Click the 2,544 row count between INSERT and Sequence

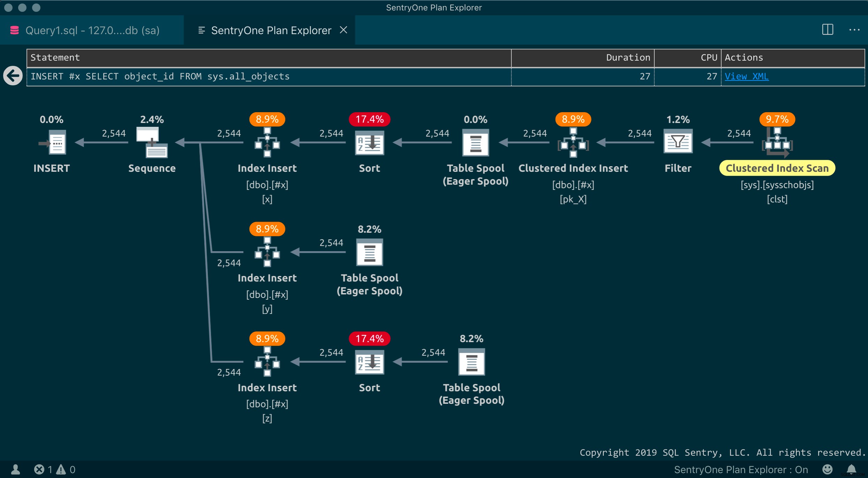(x=114, y=133)
